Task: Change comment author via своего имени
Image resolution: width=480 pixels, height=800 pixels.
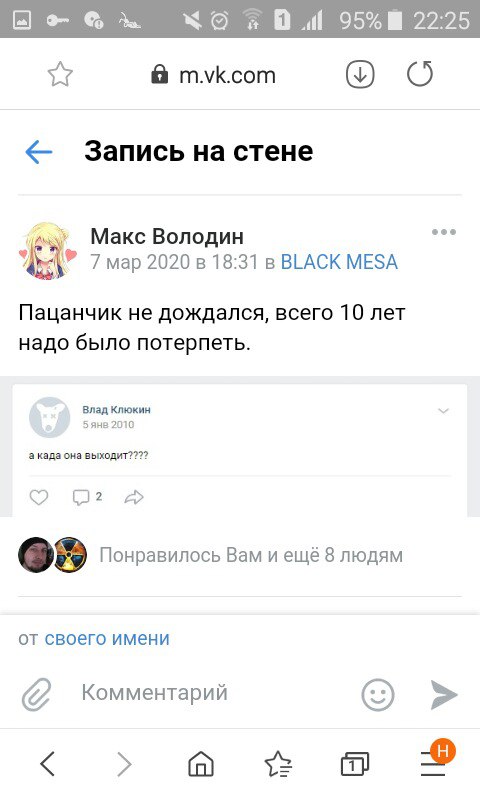Action: pos(107,638)
